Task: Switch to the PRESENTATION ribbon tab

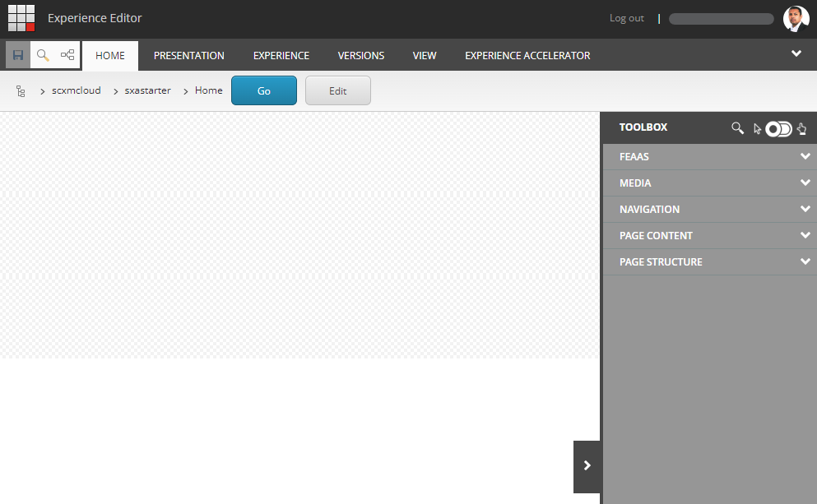Action: tap(189, 56)
